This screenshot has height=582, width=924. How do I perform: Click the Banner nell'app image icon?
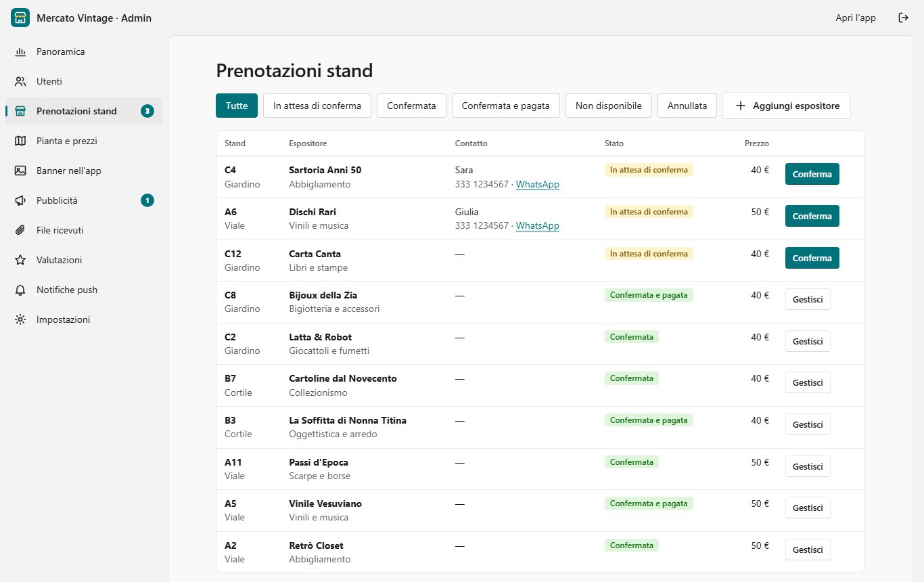[x=20, y=171]
